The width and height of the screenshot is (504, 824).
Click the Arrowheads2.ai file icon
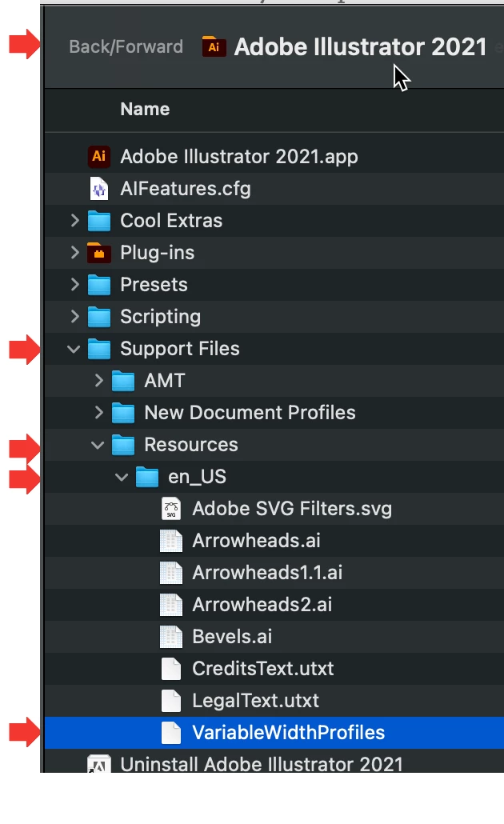click(x=171, y=605)
